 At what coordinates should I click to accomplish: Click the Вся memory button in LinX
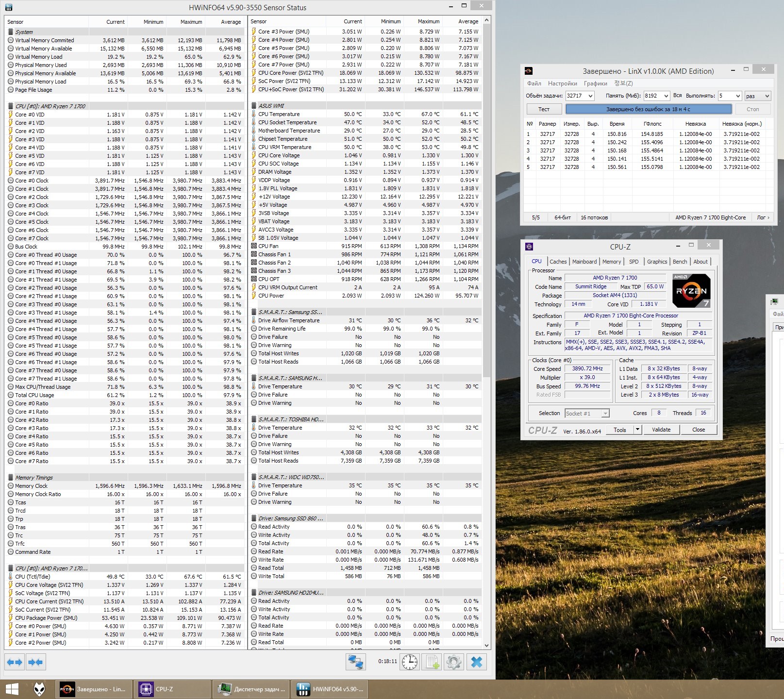pos(678,96)
